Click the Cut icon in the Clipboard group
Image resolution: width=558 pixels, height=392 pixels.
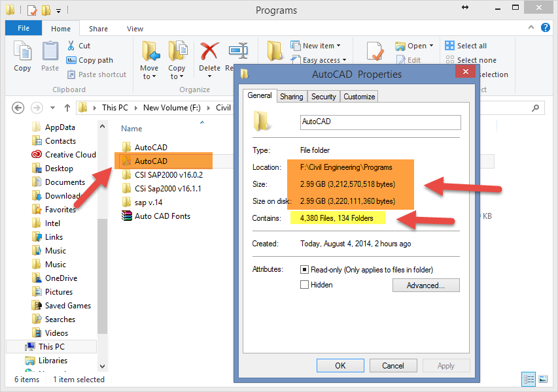coord(71,46)
